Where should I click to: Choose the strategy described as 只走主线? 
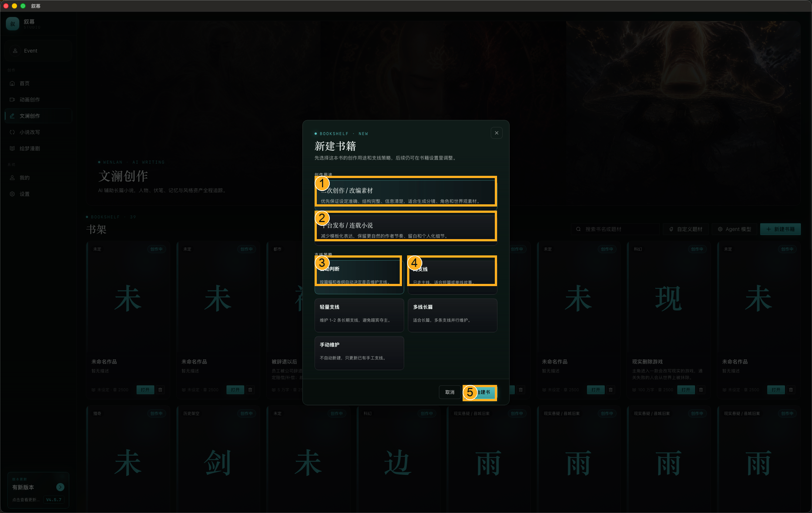(452, 277)
